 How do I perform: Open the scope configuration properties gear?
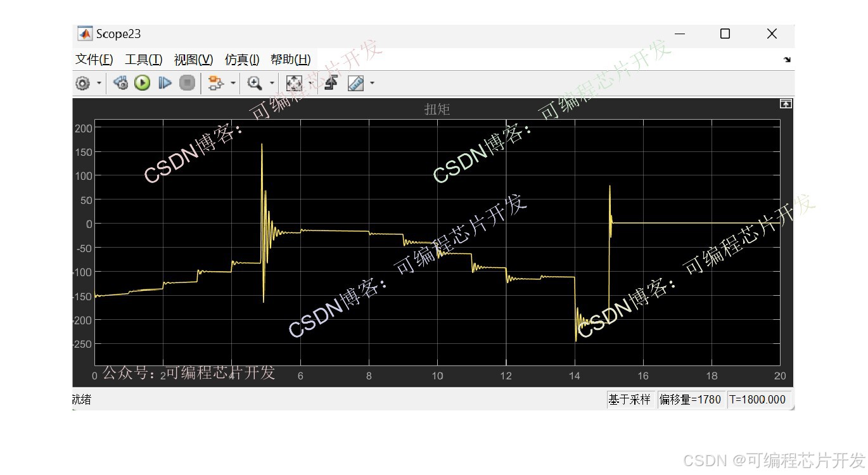83,83
